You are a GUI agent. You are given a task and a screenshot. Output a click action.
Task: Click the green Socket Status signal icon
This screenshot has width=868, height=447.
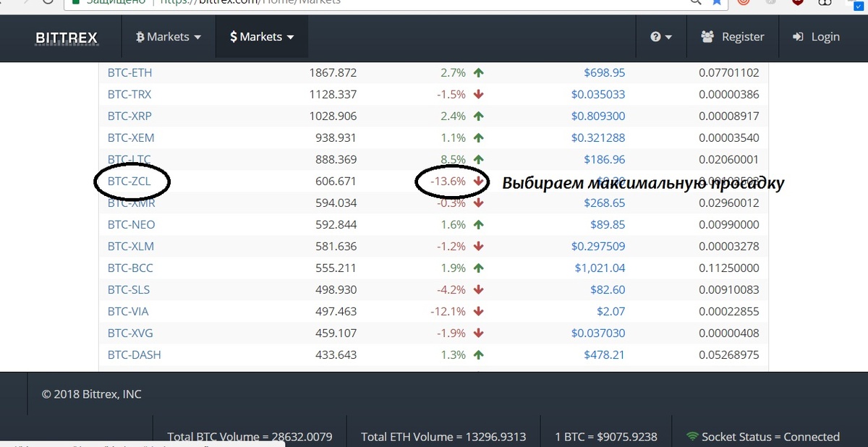(x=692, y=437)
